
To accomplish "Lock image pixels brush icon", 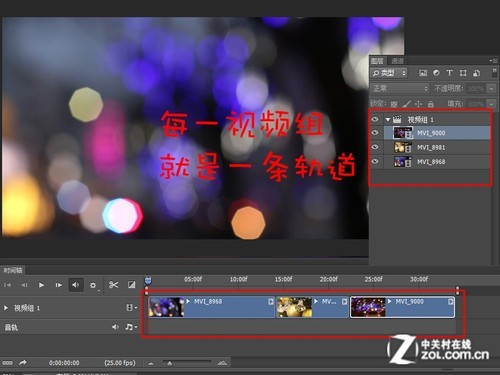I will pos(406,104).
